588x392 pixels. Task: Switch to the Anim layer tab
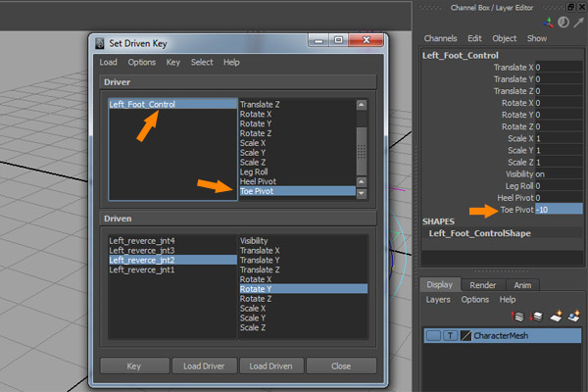522,285
